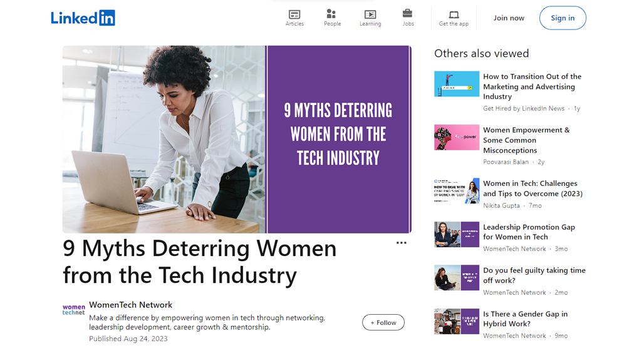Open thumbnail for guilty taking time off
This screenshot has width=644, height=348.
pos(457,278)
